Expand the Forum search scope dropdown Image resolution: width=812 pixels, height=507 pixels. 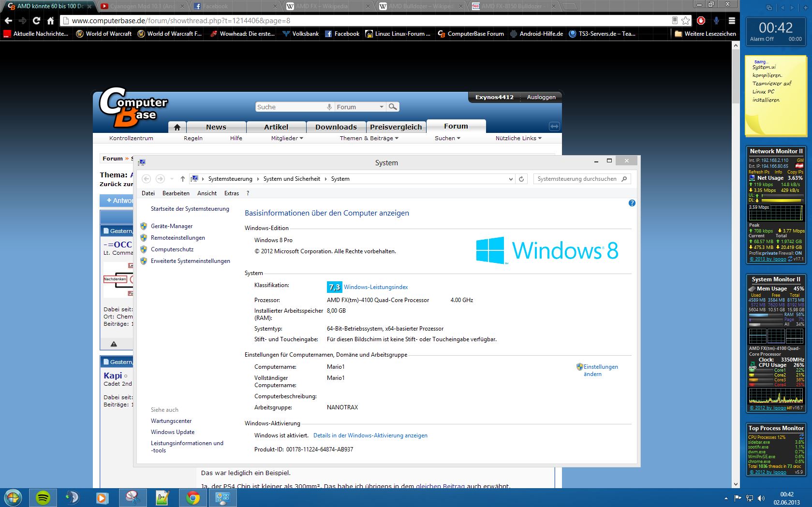pyautogui.click(x=382, y=107)
